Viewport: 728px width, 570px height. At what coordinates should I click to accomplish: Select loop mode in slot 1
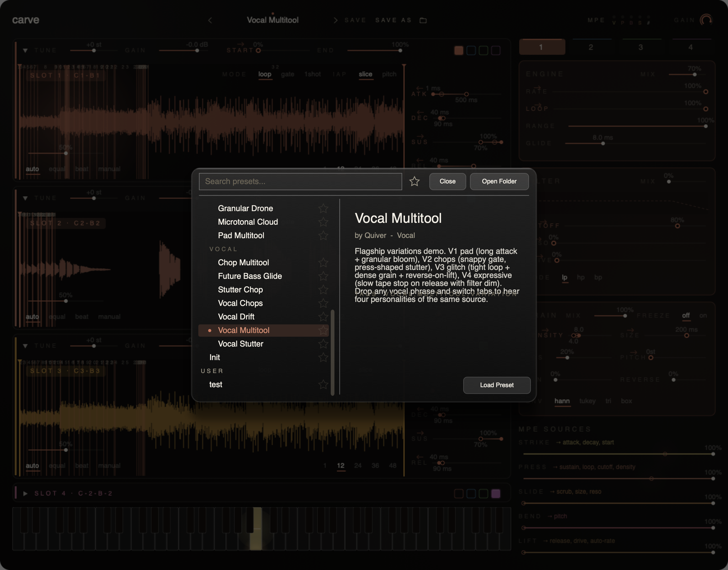pos(265,74)
